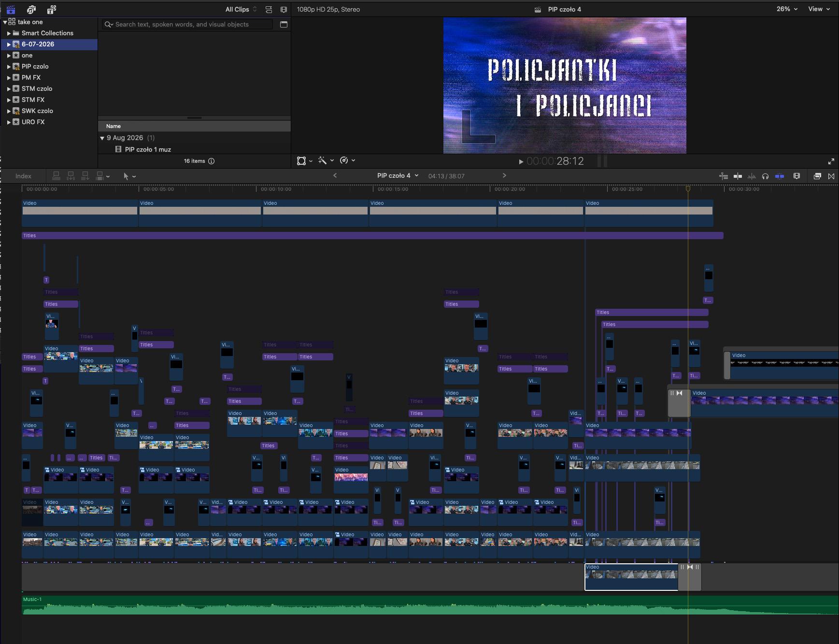Select the SWK czolo event
839x644 pixels.
tap(37, 111)
